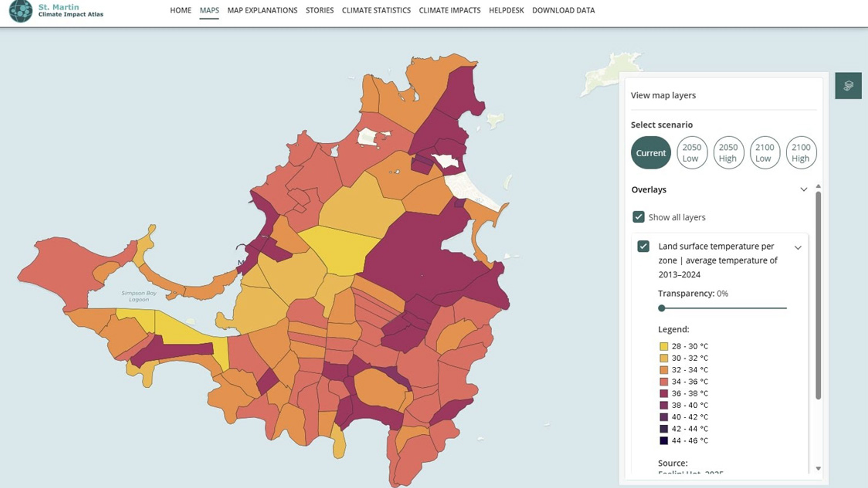Select the 28-30 °C legend swatch
868x488 pixels.
point(663,346)
